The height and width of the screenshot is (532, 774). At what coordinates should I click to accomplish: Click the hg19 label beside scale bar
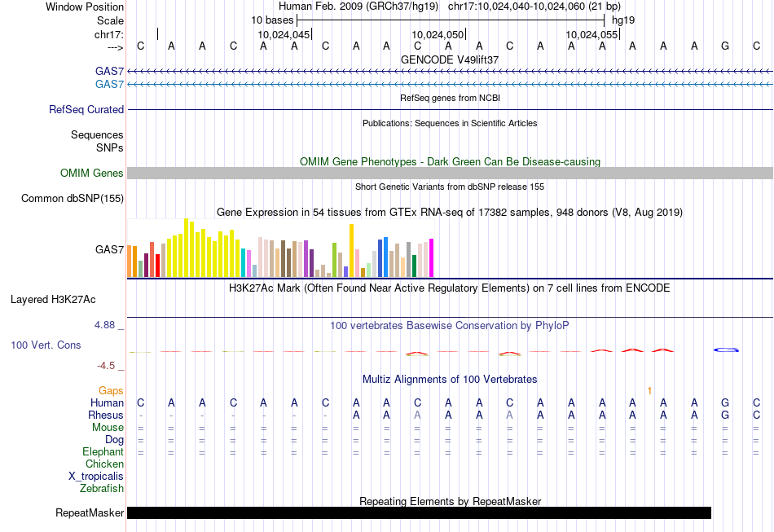pos(623,20)
